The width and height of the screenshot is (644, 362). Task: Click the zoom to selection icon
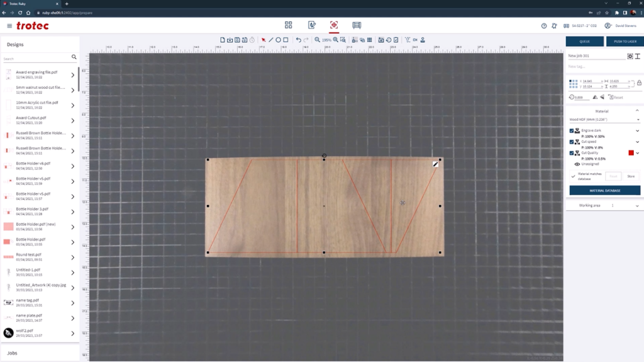[343, 40]
